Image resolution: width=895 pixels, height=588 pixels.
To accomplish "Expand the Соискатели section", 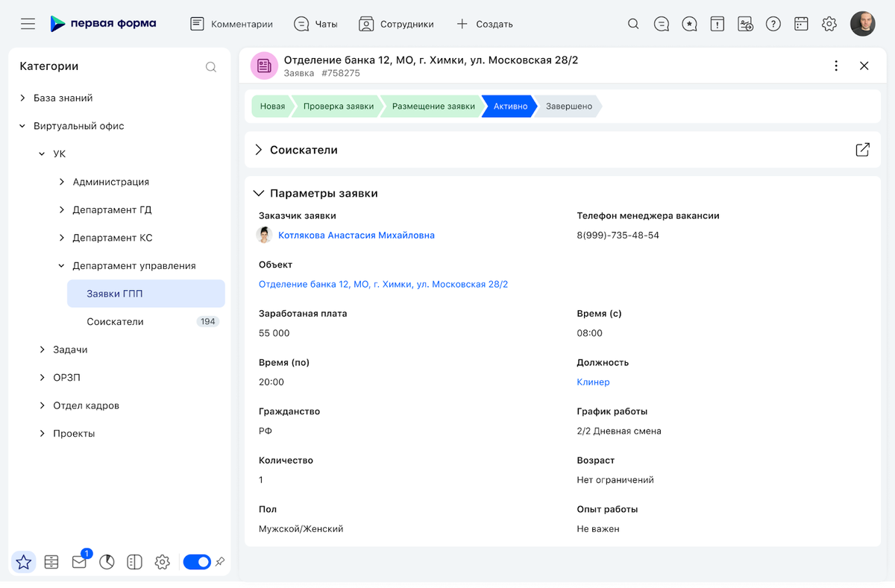I will [259, 149].
